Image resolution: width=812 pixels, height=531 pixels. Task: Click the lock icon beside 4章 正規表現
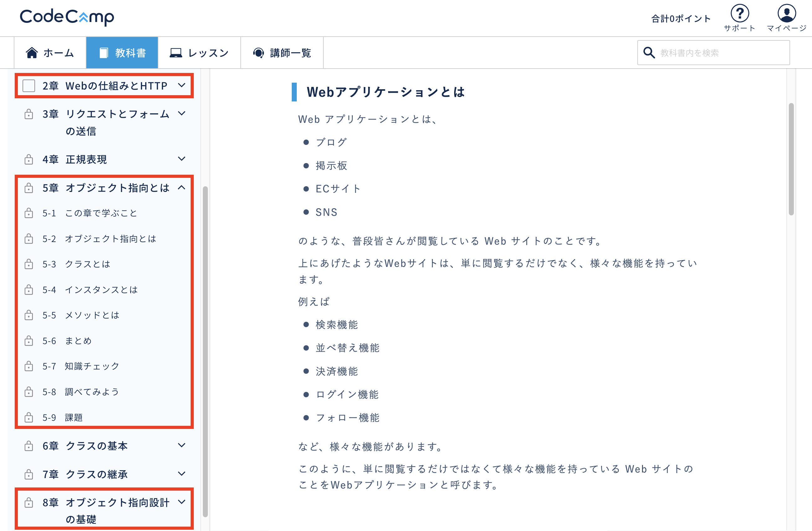tap(29, 159)
